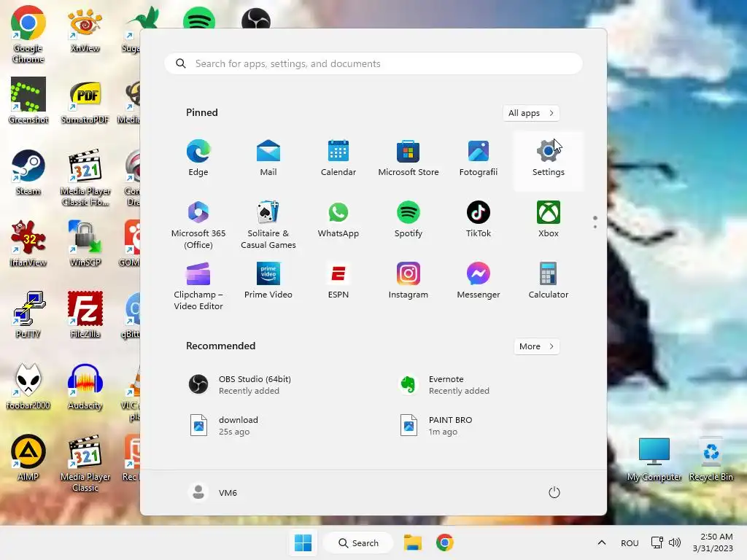Open the volume tray icon

(x=675, y=542)
